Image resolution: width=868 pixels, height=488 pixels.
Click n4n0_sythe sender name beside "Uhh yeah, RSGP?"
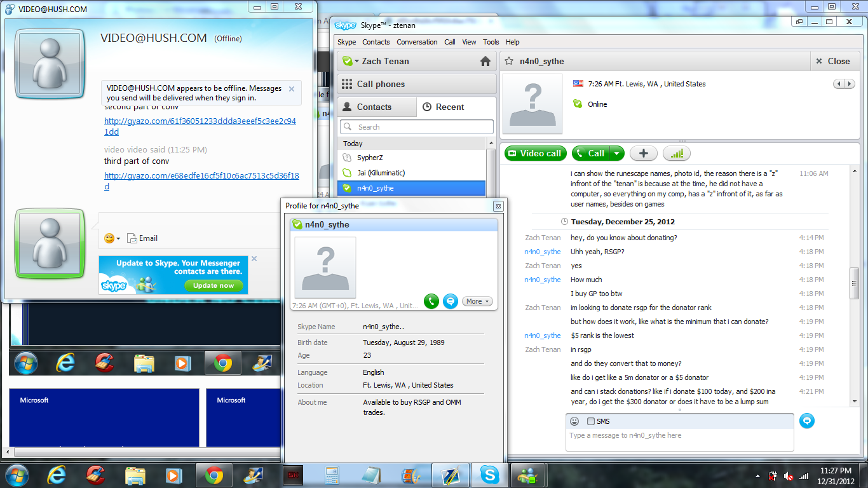point(543,252)
